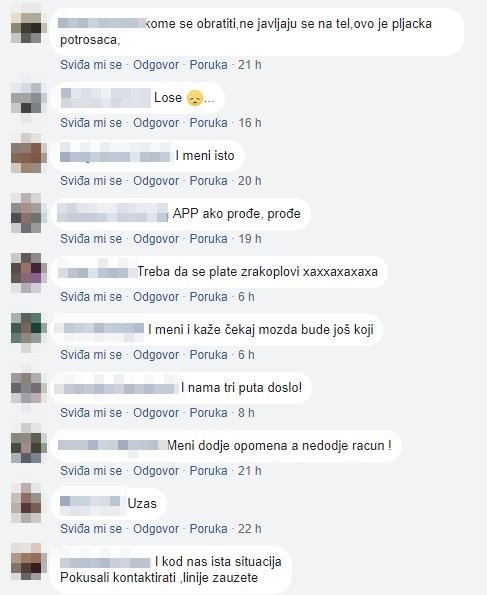This screenshot has width=487, height=595.
Task: Reply to the "Lose" comment
Action: coord(156,123)
